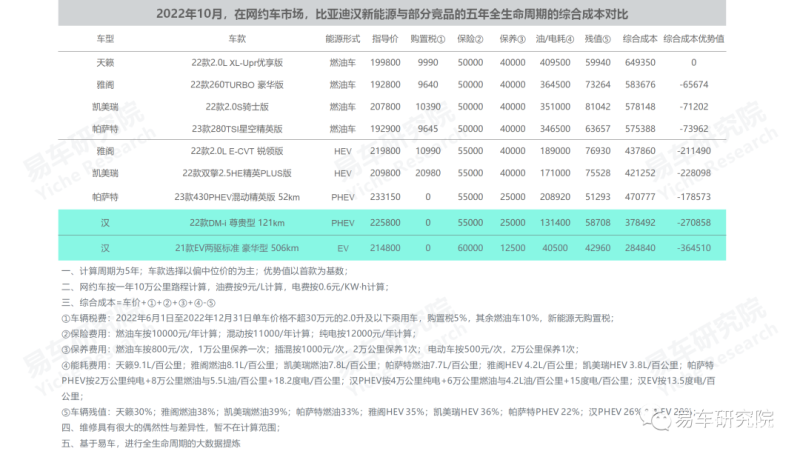Select the 22款2.0L E-CVT 锐领版 cell

[x=235, y=150]
